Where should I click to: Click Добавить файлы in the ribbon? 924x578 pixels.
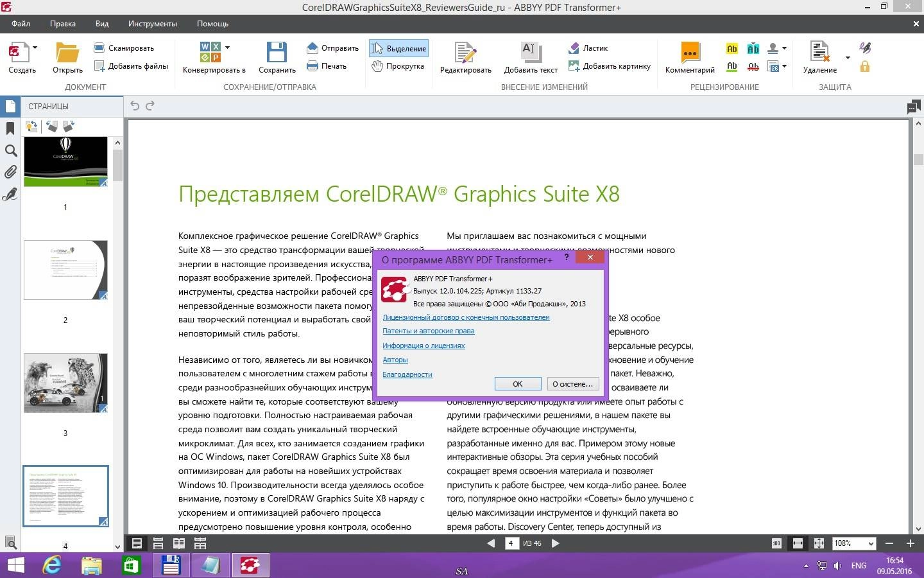(131, 66)
